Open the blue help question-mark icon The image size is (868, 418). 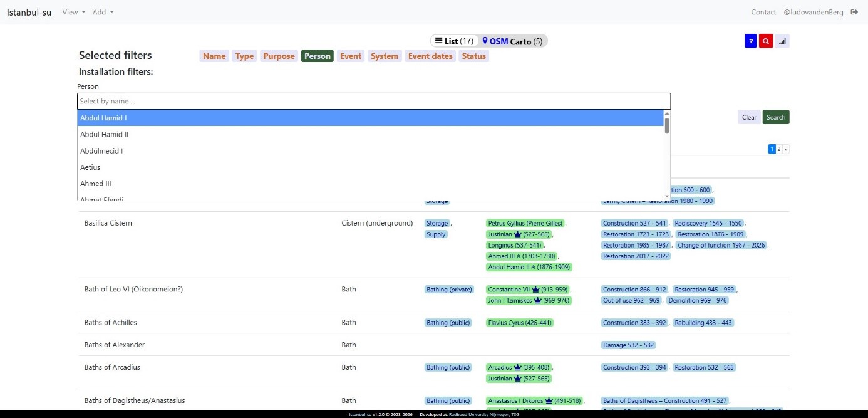point(750,41)
